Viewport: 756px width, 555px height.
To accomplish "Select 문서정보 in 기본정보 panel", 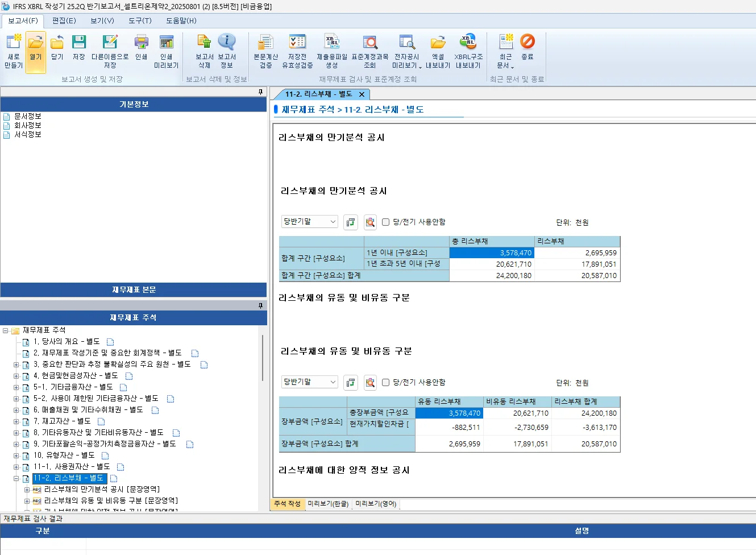I will (x=27, y=117).
